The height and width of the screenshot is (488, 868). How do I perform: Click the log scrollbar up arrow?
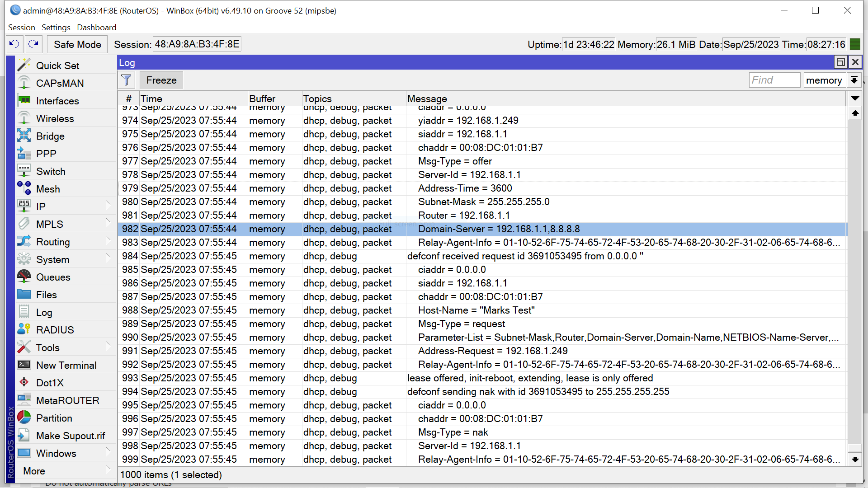pyautogui.click(x=855, y=113)
